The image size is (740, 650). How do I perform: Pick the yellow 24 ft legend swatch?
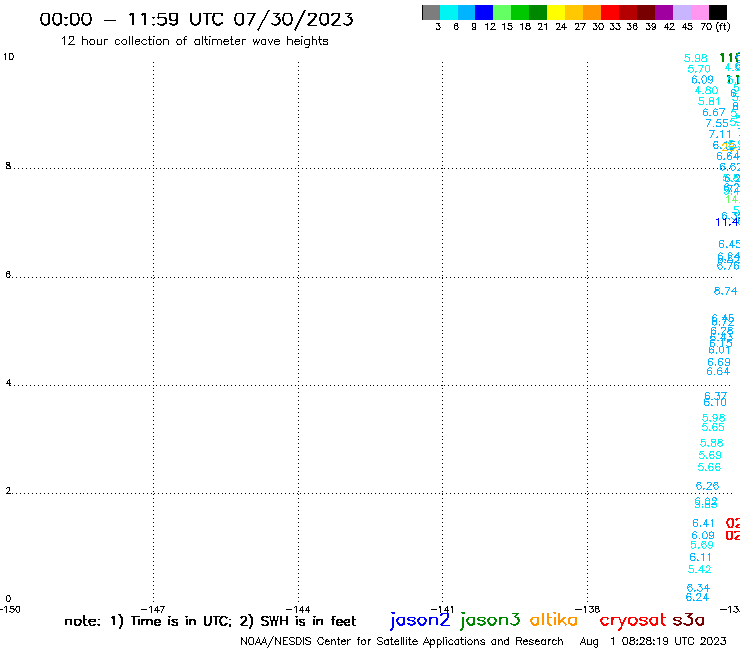coord(556,12)
